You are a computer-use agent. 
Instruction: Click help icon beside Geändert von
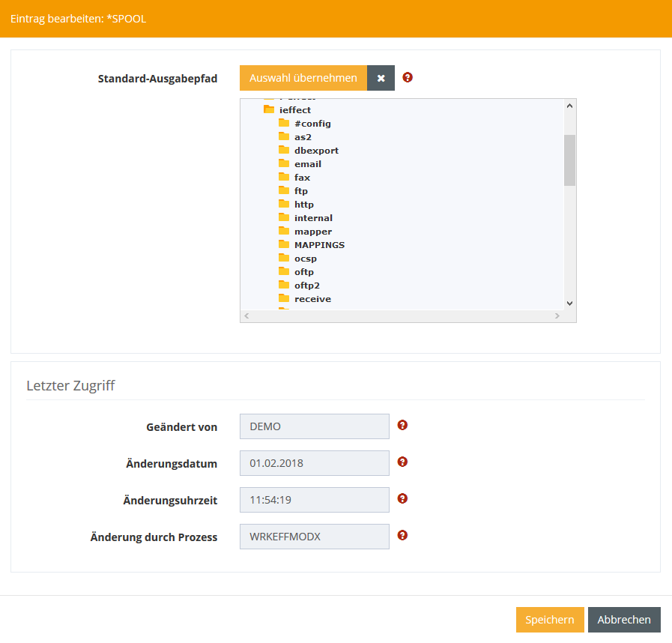(402, 425)
